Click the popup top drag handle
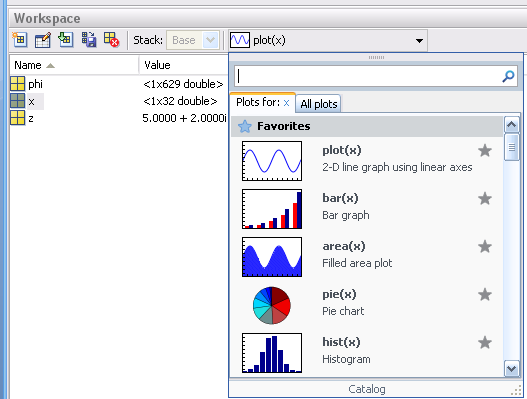This screenshot has width=527, height=399. [x=376, y=57]
